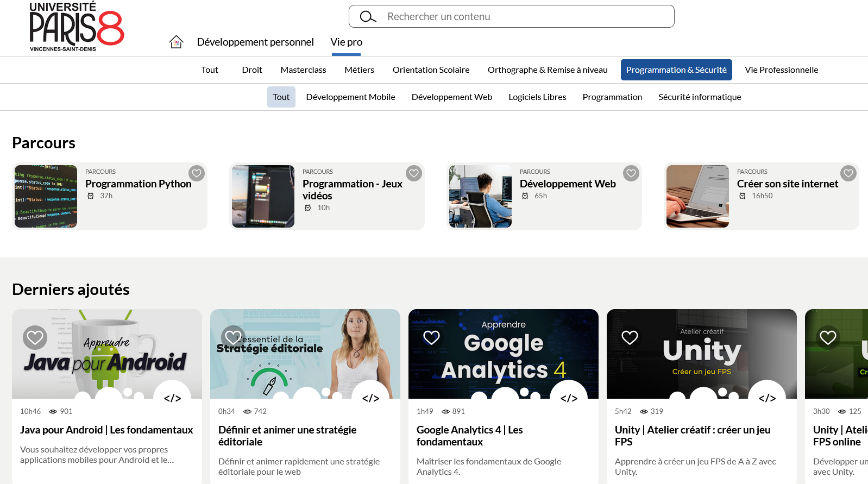Image resolution: width=868 pixels, height=484 pixels.
Task: Toggle heart on Java pour Android card
Action: pos(35,337)
